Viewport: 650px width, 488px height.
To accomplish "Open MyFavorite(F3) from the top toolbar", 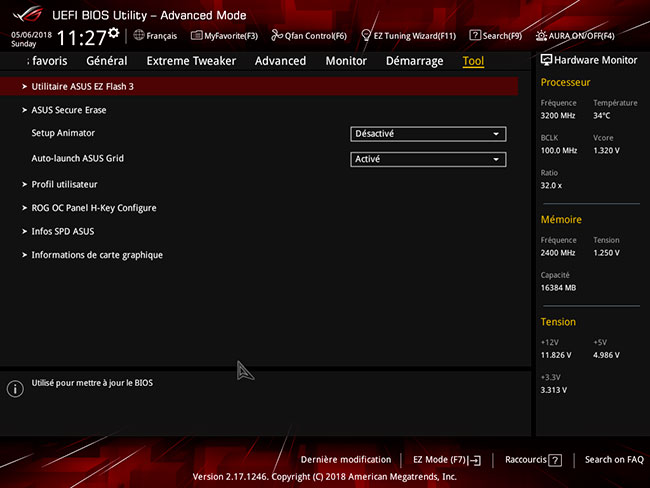I will (x=198, y=36).
